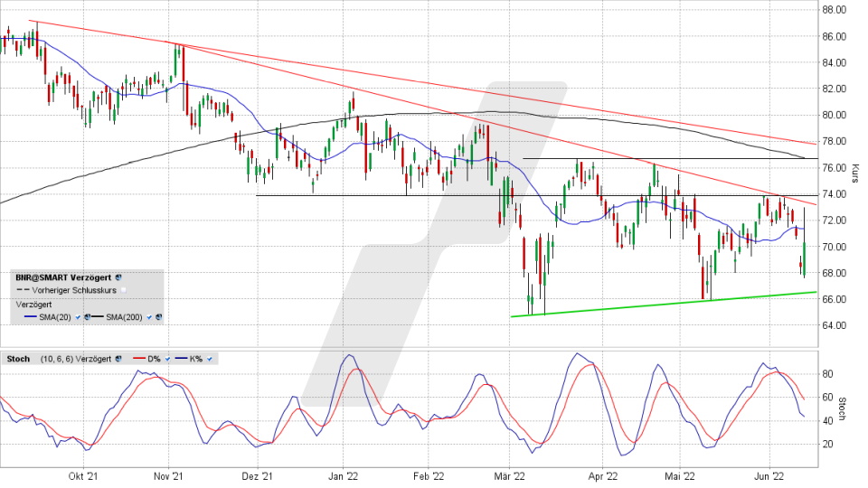Click the dashed Vorheriger Schlusskurs line sample

pyautogui.click(x=23, y=289)
